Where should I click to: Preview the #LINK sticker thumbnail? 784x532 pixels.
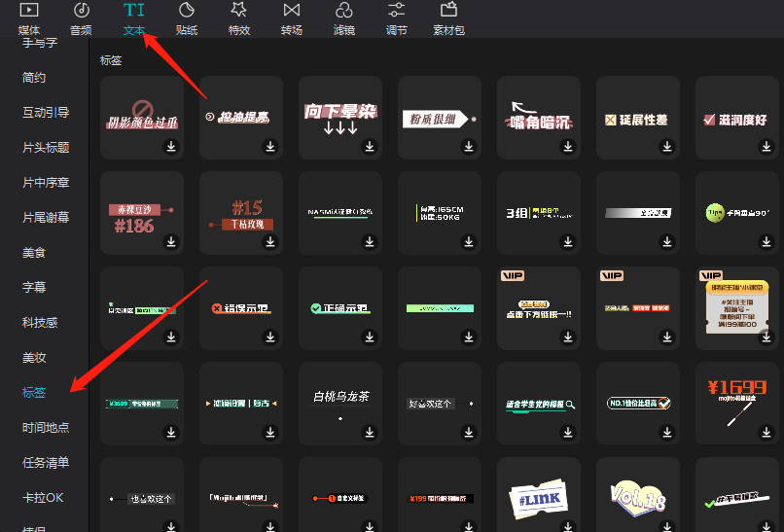point(539,494)
